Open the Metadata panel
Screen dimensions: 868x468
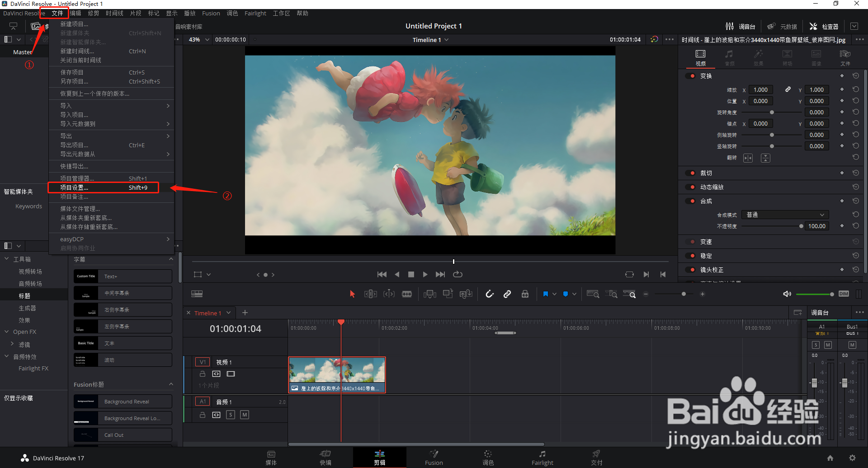tap(782, 26)
